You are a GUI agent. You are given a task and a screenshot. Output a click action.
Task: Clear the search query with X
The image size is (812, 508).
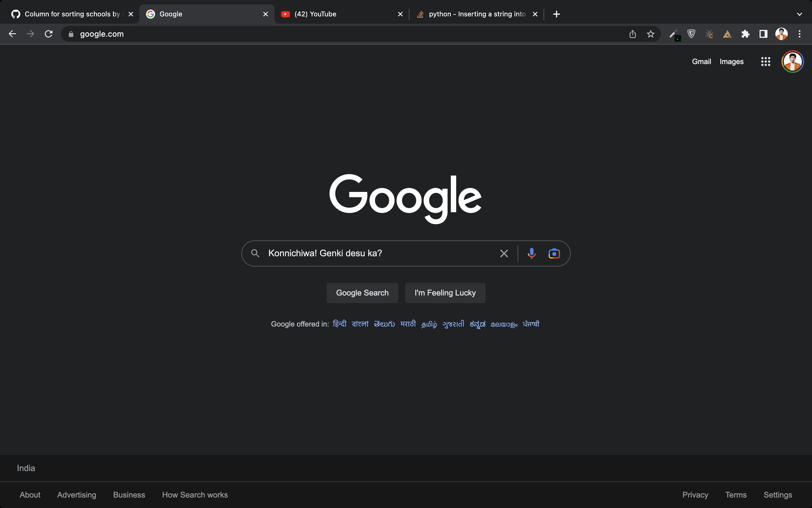pyautogui.click(x=504, y=253)
